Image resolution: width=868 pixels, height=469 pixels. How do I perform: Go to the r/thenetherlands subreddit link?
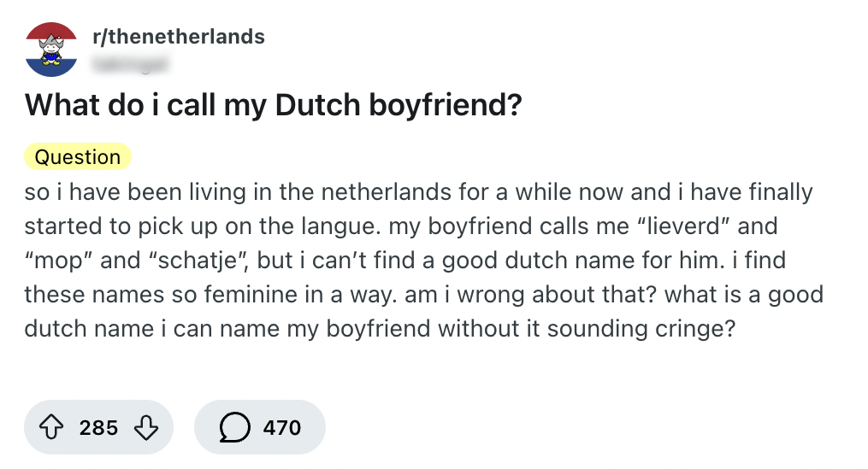coord(178,36)
